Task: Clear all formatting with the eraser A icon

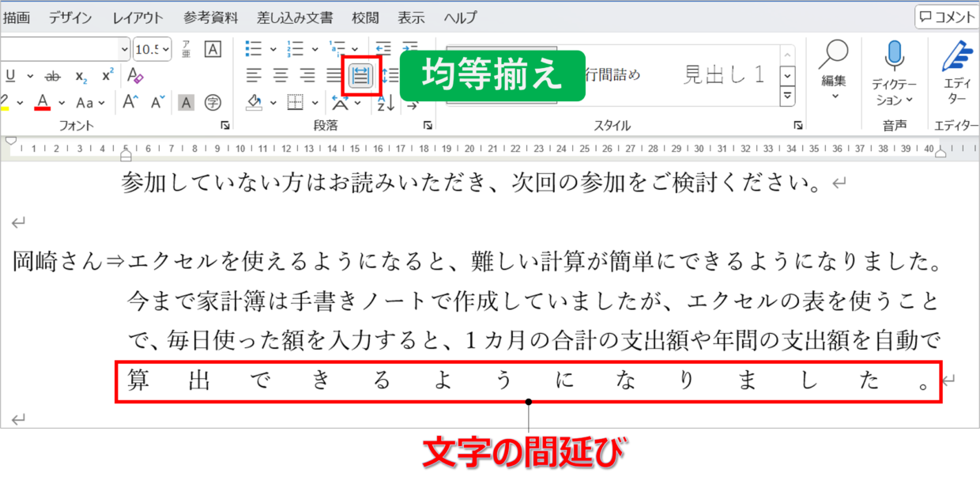Action: click(135, 76)
